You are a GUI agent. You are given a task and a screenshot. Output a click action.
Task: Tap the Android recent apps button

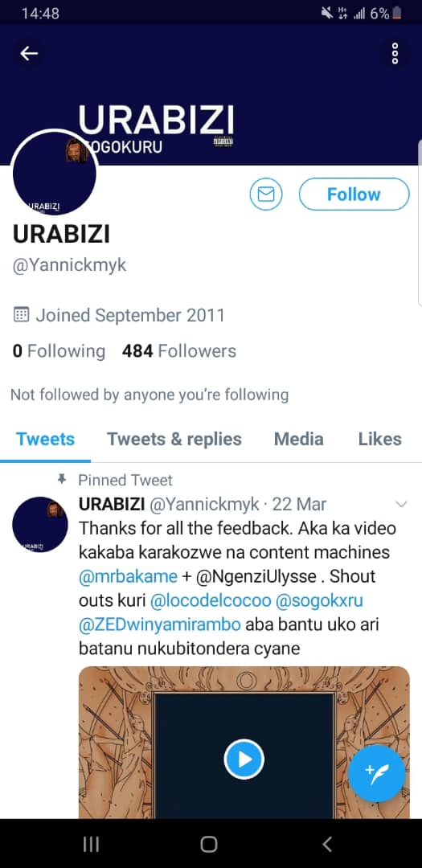pos(91,844)
